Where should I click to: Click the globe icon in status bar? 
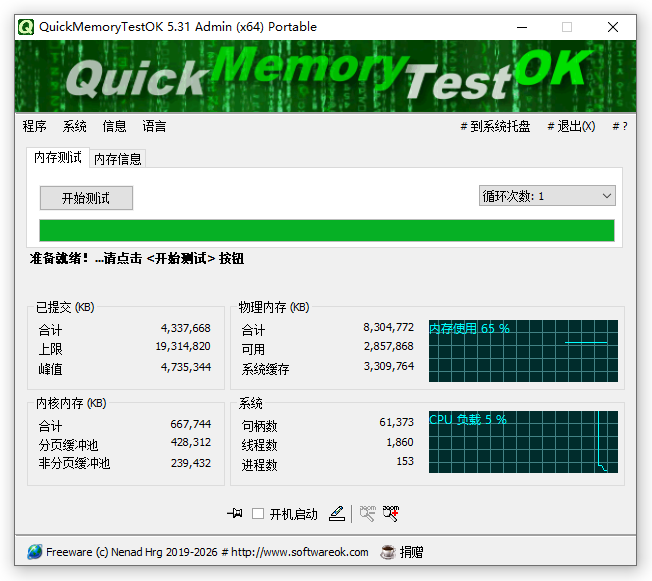tap(35, 551)
